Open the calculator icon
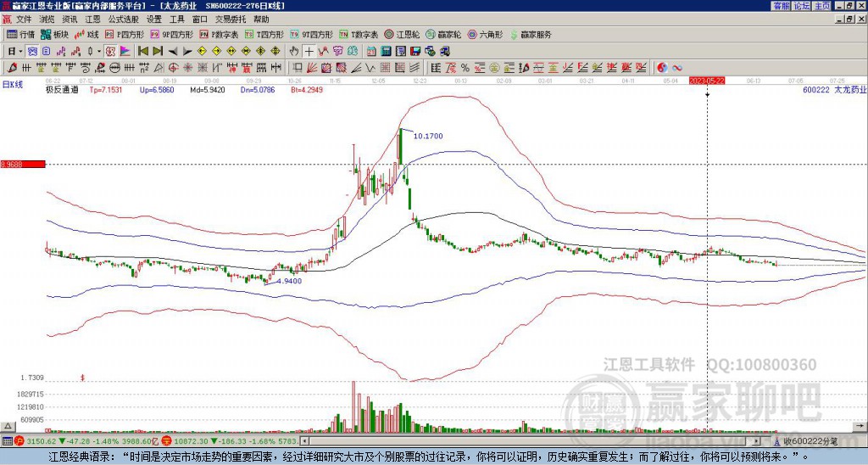The image size is (868, 465). [386, 52]
